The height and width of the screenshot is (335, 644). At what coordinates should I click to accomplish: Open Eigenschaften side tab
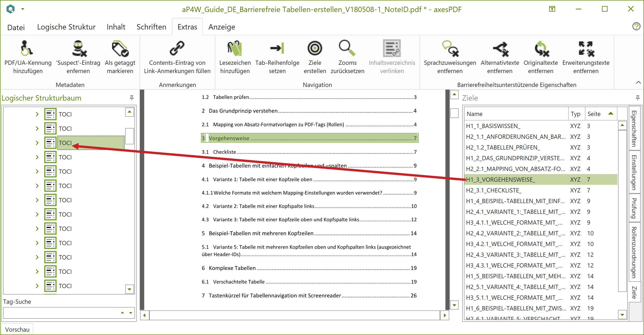(634, 128)
